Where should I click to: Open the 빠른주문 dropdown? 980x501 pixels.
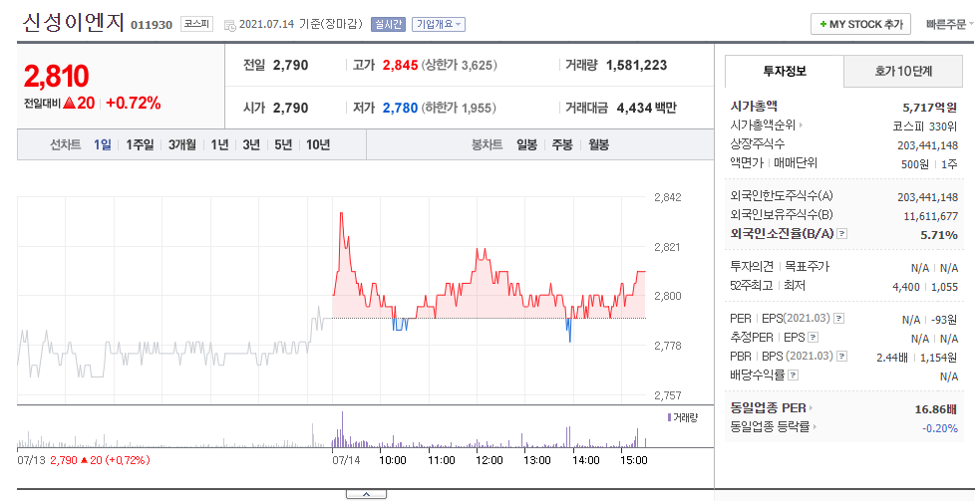949,24
